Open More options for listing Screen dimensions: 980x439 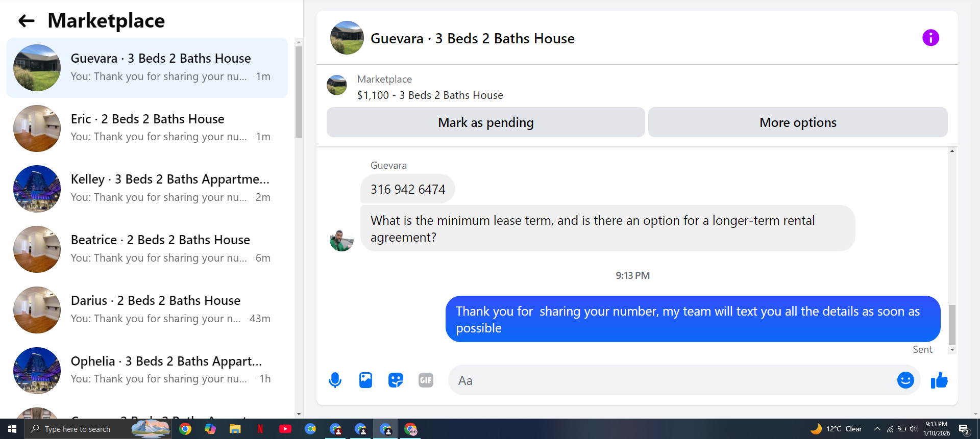tap(798, 122)
